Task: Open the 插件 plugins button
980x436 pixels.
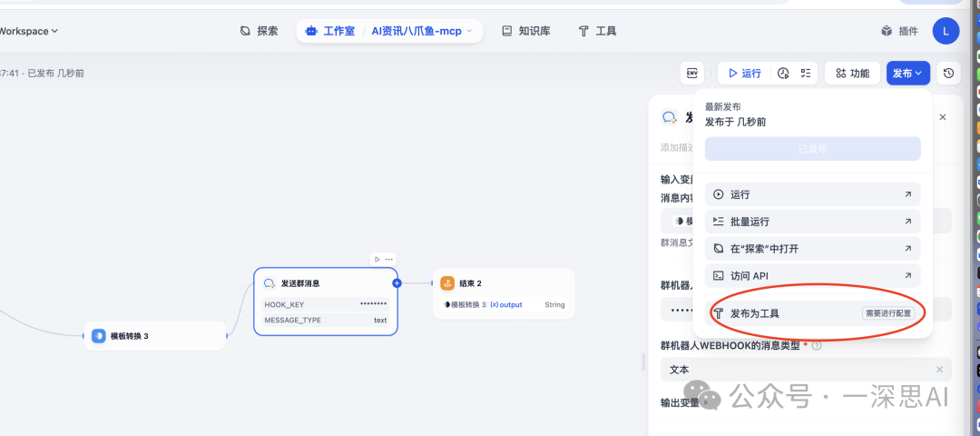Action: pos(899,31)
